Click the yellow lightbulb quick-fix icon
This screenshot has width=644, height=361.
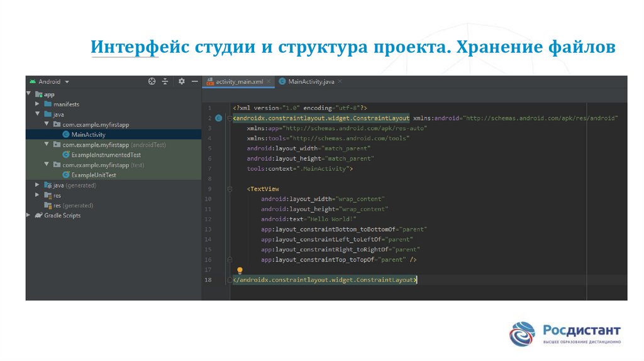[x=240, y=270]
